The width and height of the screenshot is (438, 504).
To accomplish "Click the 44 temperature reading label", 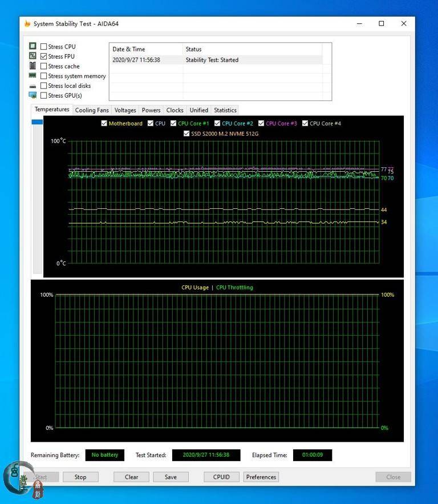I will (384, 210).
